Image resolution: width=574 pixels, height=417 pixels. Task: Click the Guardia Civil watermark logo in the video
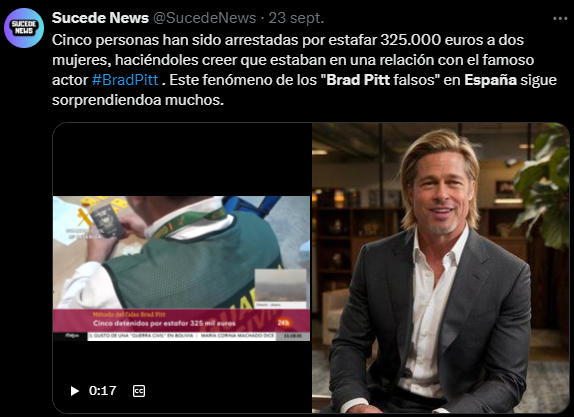(84, 223)
